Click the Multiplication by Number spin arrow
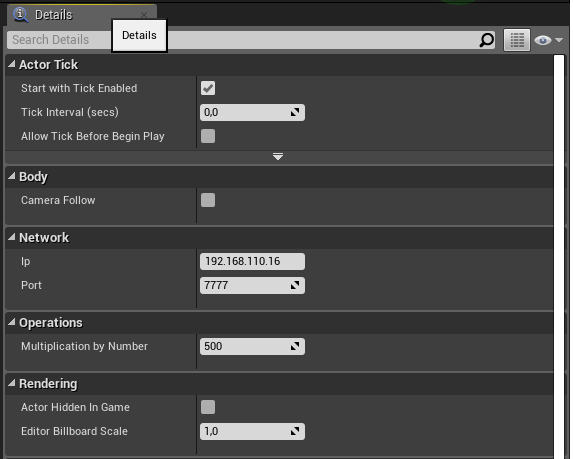The width and height of the screenshot is (573, 459). 295,346
